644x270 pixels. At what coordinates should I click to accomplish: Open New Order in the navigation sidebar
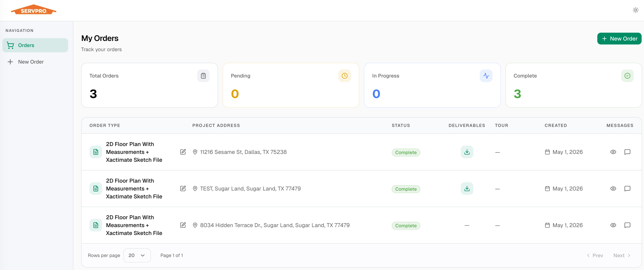(x=35, y=62)
